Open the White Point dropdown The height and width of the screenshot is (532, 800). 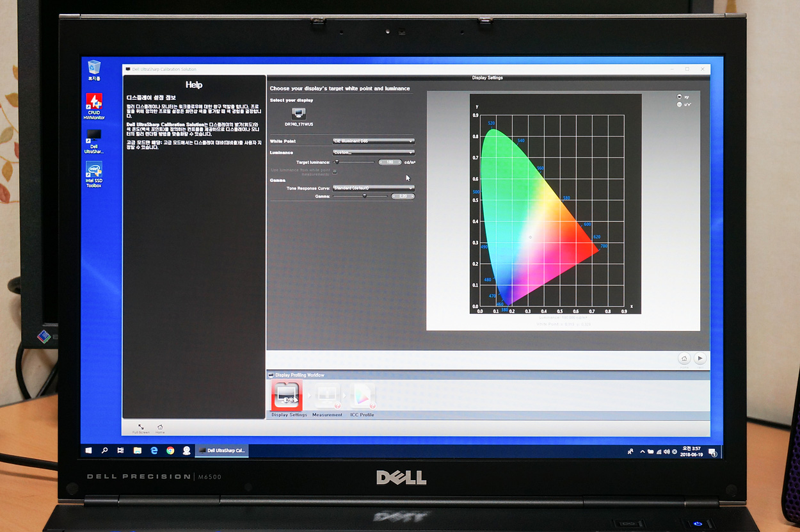(x=374, y=141)
